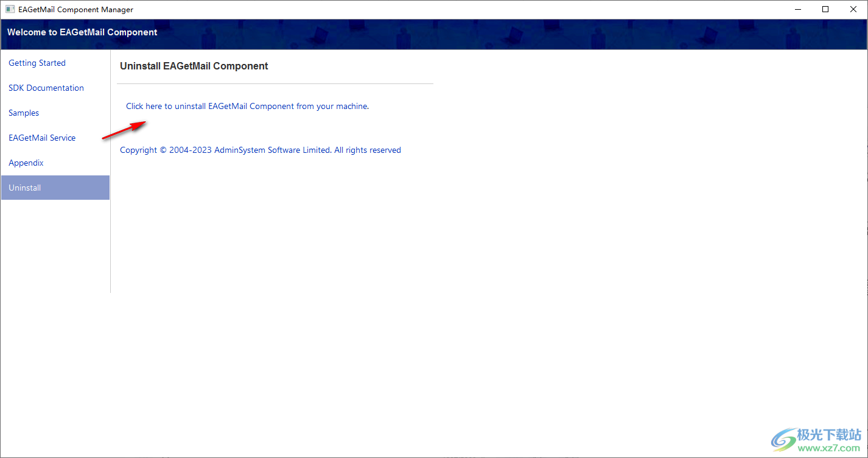Click the EAGetMail Component Manager app icon
This screenshot has width=868, height=458.
pos(10,9)
